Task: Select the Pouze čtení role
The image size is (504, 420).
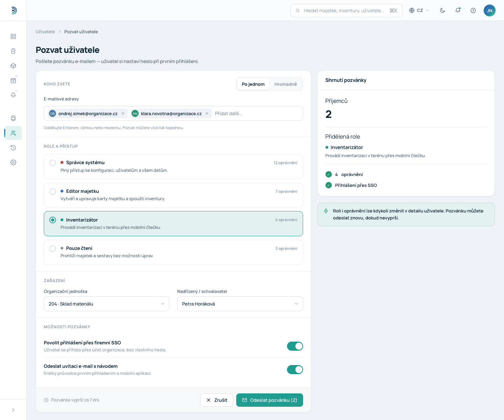Action: (x=173, y=252)
